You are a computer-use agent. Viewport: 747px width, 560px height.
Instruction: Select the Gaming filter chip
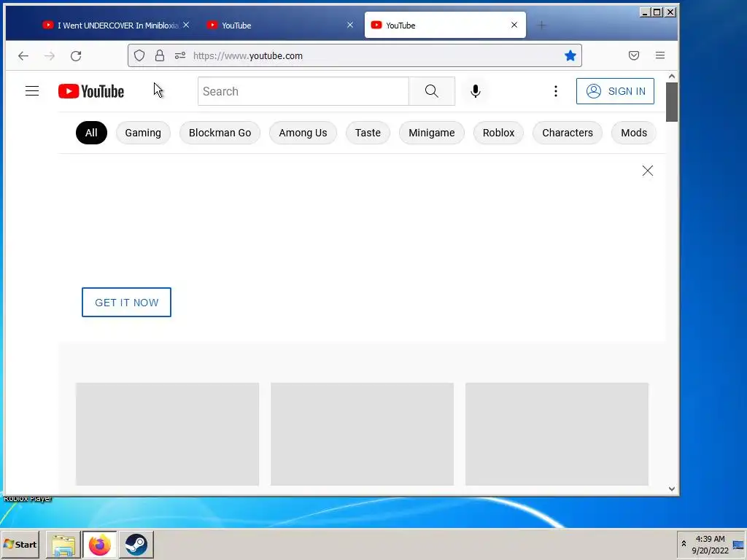143,133
